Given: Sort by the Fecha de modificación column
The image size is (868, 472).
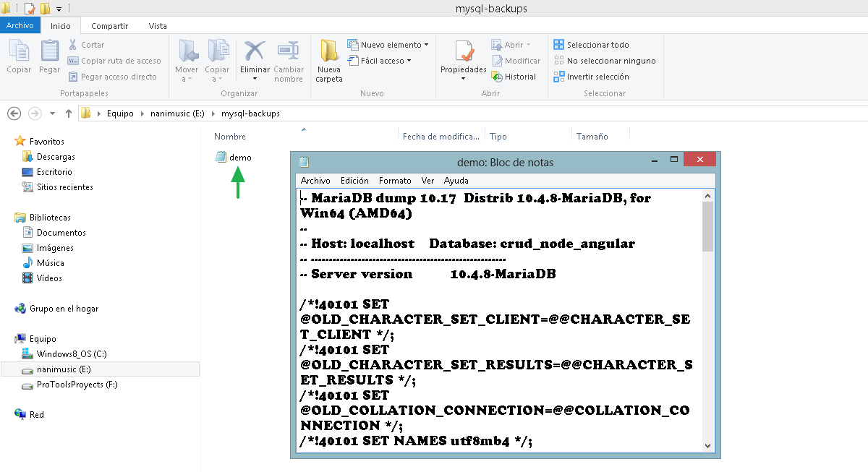Looking at the screenshot, I should point(441,137).
